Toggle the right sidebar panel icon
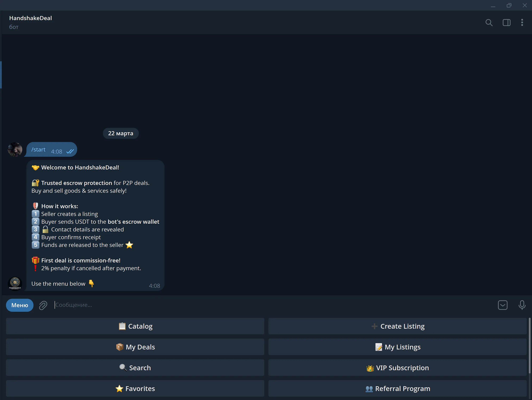This screenshot has height=400, width=532. [506, 23]
